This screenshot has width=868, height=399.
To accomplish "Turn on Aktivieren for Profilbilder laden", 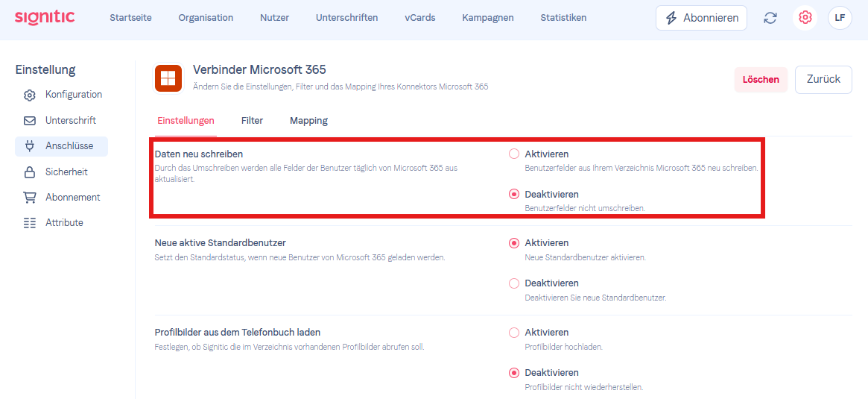I will pyautogui.click(x=513, y=333).
